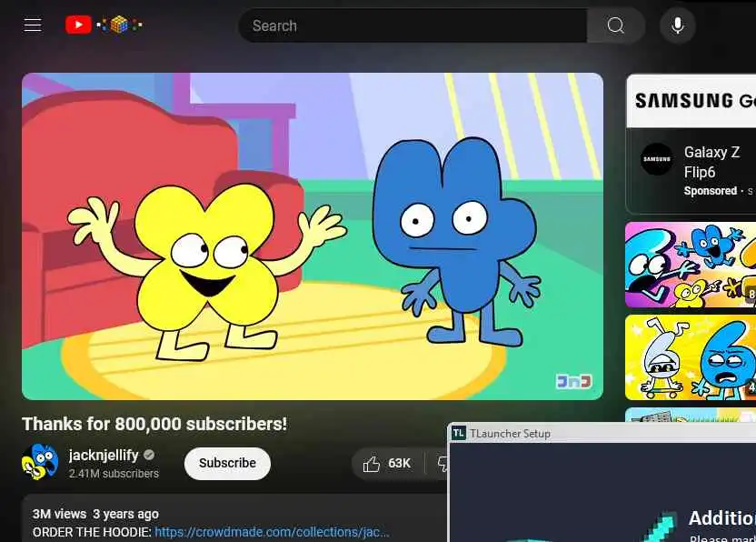Start voice search with microphone

pyautogui.click(x=678, y=25)
